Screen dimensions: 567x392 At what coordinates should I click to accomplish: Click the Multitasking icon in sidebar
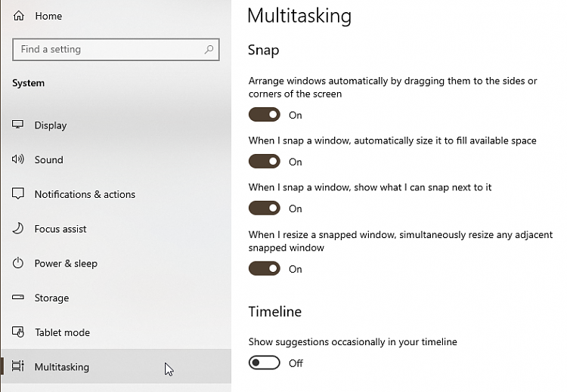(18, 367)
